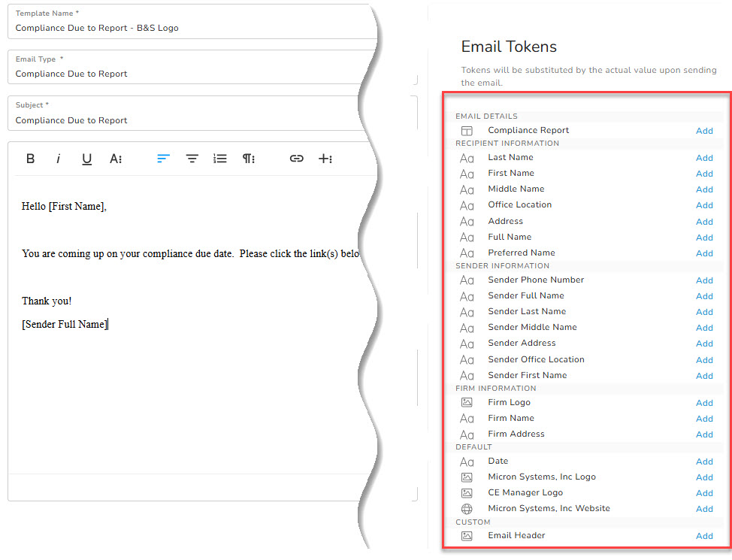
Task: Open the font size and text options
Action: tap(116, 159)
